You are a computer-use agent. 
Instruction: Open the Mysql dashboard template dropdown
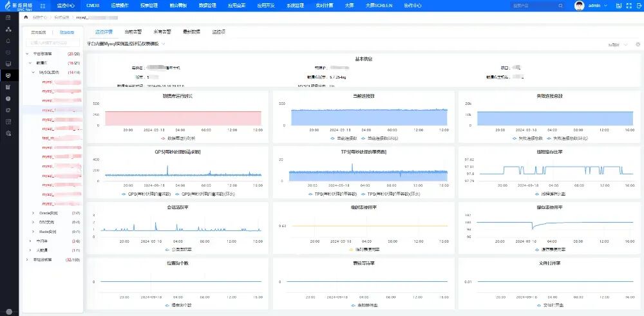coord(126,44)
